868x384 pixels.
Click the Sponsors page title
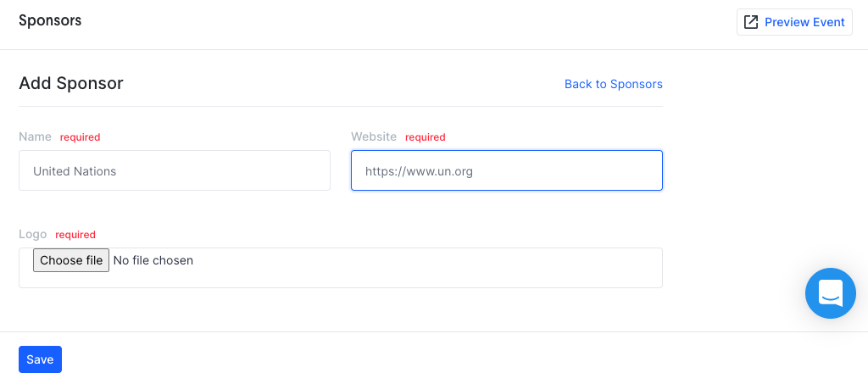[x=50, y=20]
